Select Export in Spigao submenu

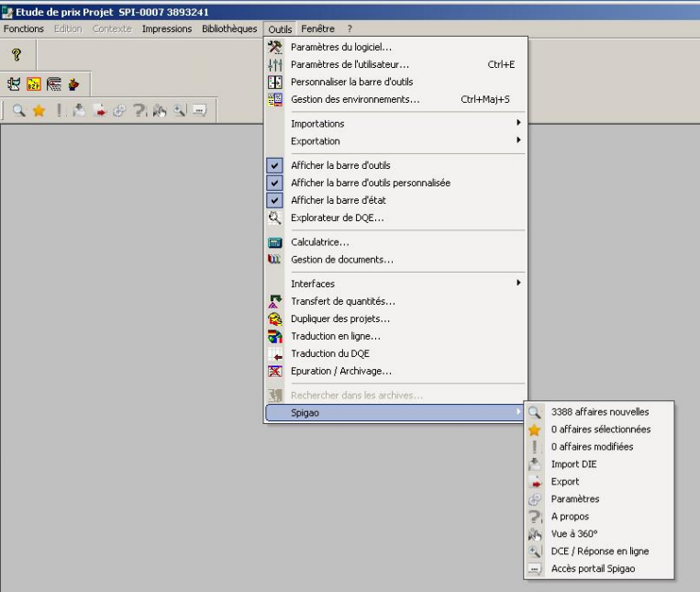point(599,481)
